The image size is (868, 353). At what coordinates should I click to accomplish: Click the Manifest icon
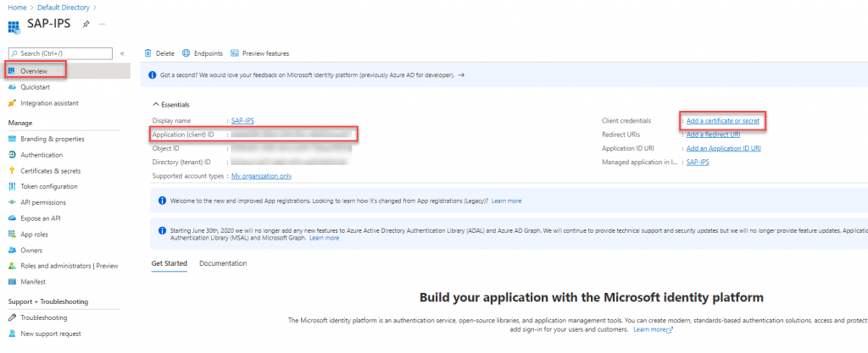[x=12, y=282]
